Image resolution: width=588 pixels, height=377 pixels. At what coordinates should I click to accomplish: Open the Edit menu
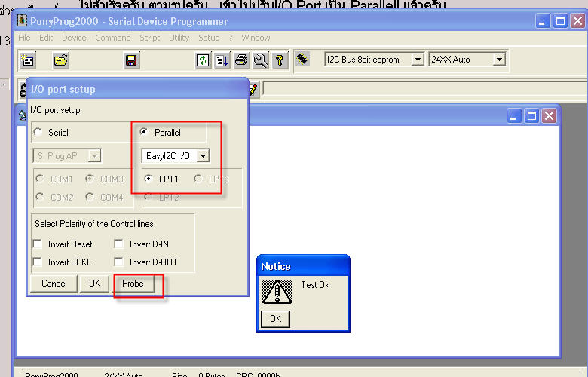pos(46,38)
